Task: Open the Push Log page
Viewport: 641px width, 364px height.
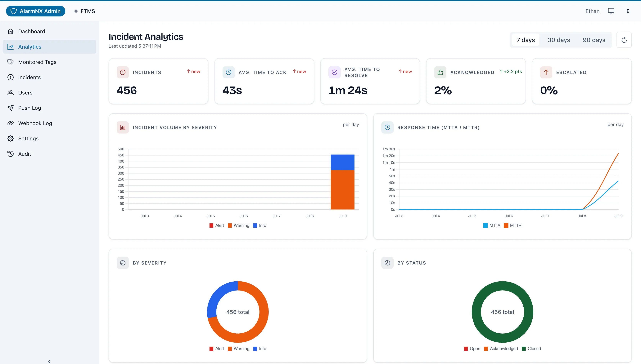Action: 49,108
